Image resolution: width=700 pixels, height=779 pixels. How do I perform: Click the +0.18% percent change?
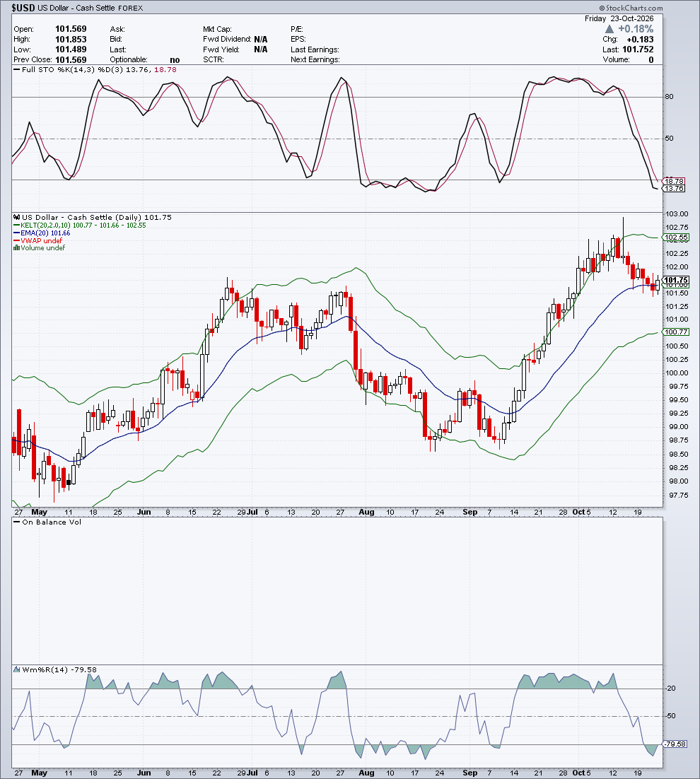636,29
